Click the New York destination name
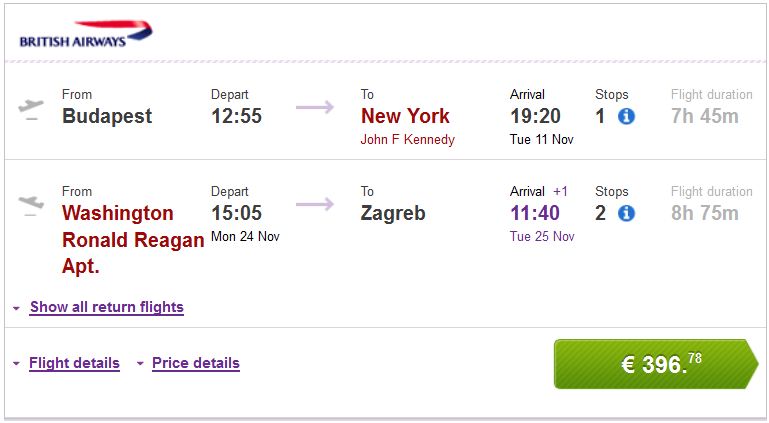769x423 pixels. (x=405, y=116)
